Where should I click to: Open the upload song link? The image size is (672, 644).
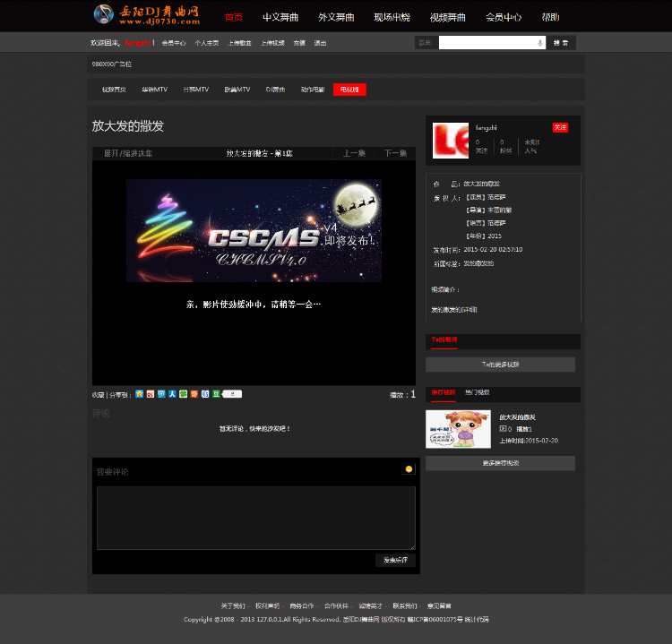click(239, 43)
